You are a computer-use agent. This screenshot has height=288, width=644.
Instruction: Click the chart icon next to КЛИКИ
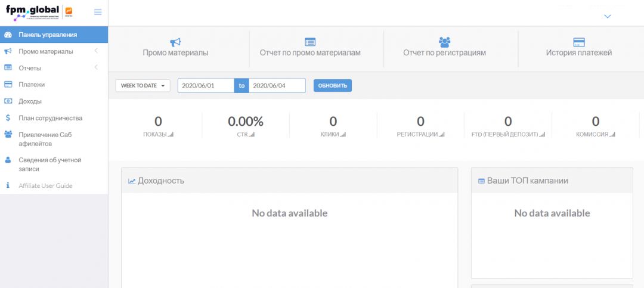tap(343, 135)
